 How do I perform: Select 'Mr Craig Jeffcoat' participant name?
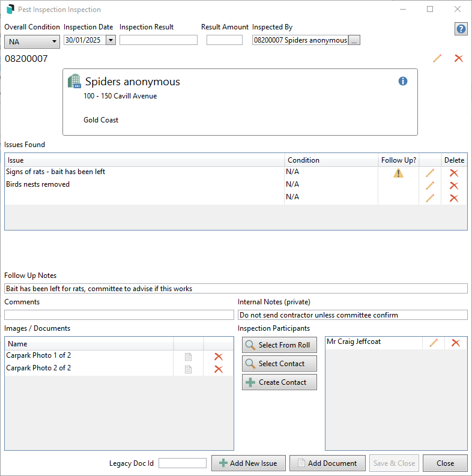[x=354, y=342]
